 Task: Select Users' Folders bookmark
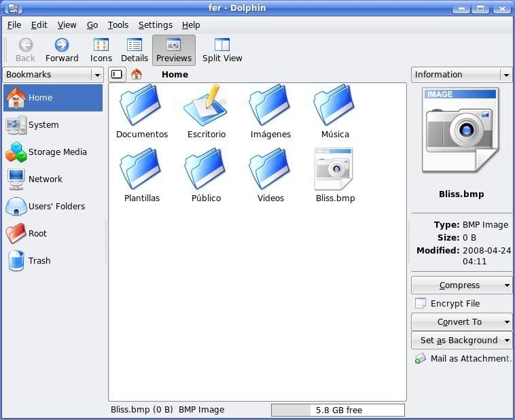[53, 207]
